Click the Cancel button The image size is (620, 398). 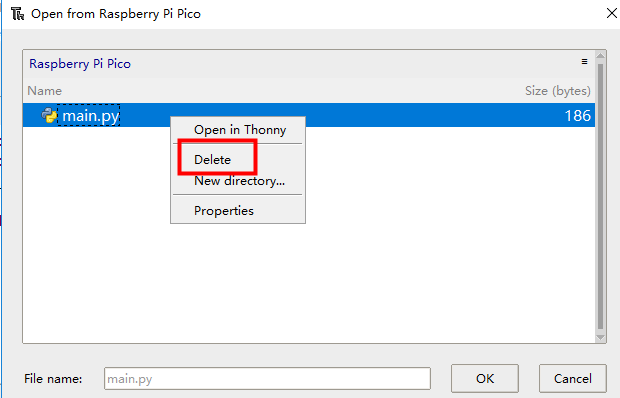573,378
